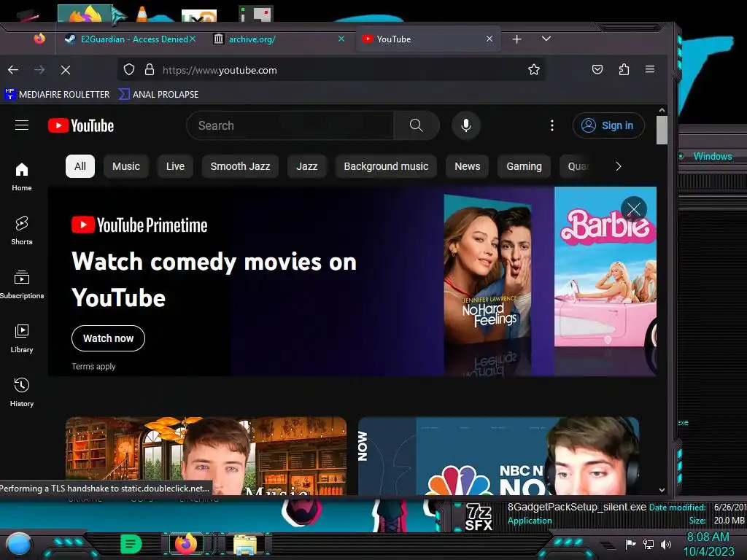The height and width of the screenshot is (560, 747).
Task: Open a new browser tab
Action: [517, 39]
